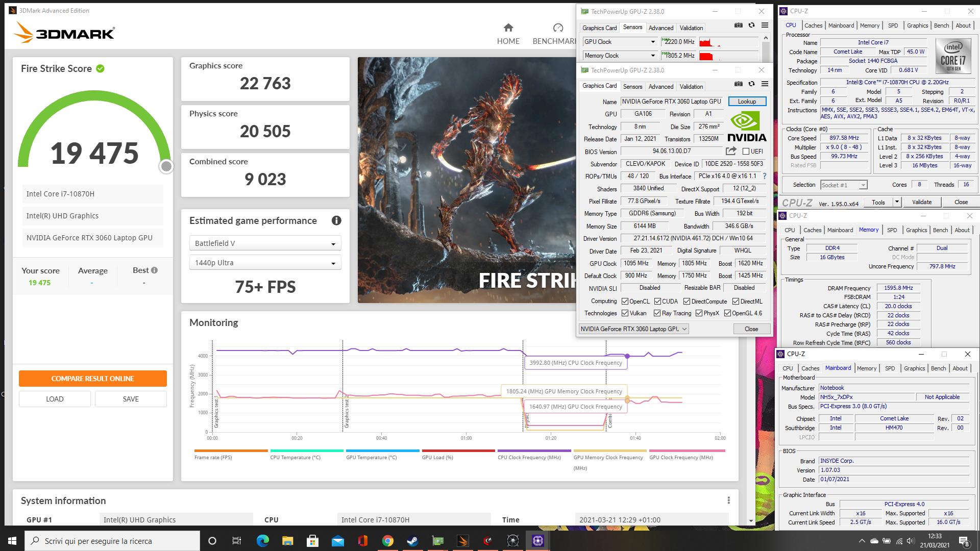Viewport: 980px width, 551px height.
Task: Open Bench tab in CPU-Z Mainboard window
Action: (x=938, y=368)
